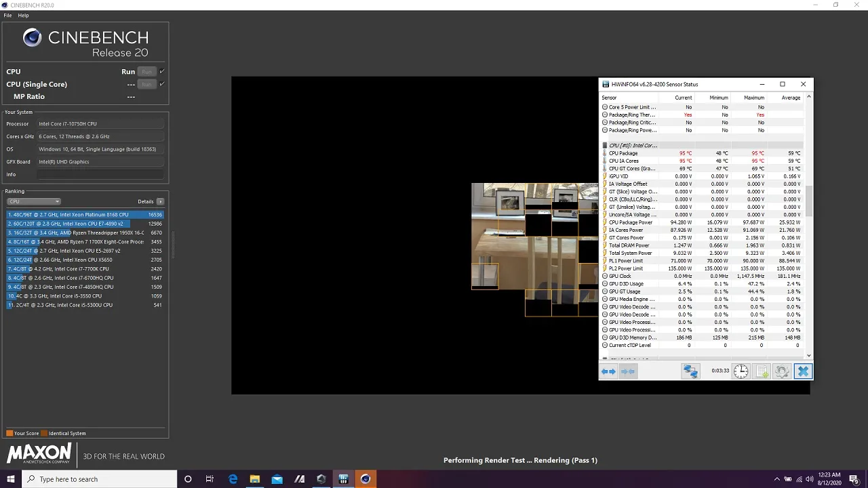
Task: Click the Run button for CPU (Single Core)
Action: pyautogui.click(x=146, y=84)
